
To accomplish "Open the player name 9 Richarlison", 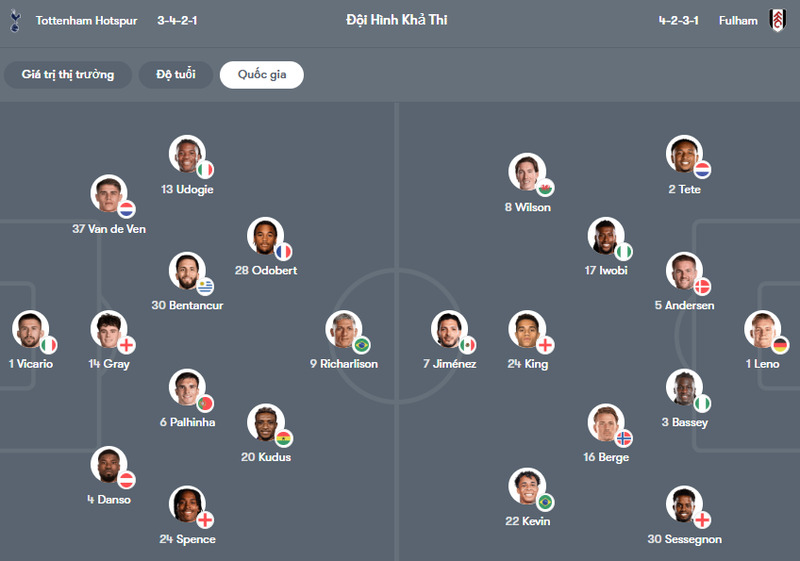I will pos(344,364).
